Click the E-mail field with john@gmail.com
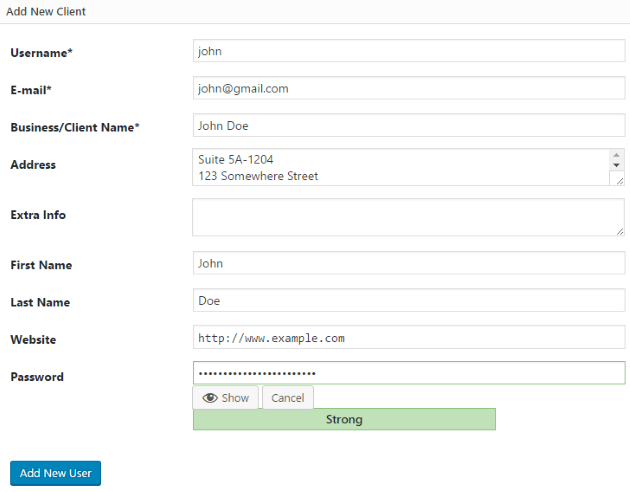Viewport: 630px width, 492px height. coord(409,88)
